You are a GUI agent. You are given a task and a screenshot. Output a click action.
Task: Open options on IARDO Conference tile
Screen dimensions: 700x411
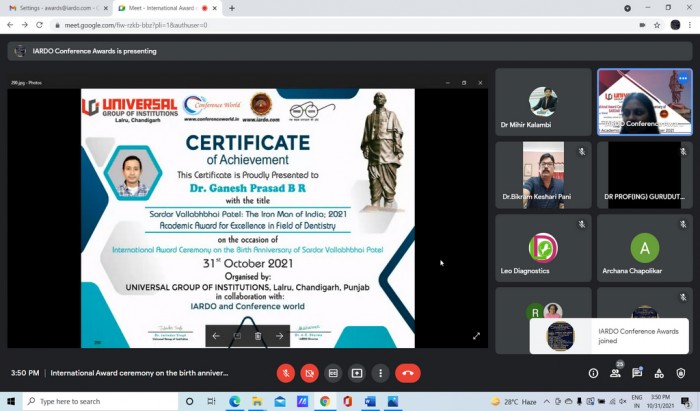coord(683,79)
